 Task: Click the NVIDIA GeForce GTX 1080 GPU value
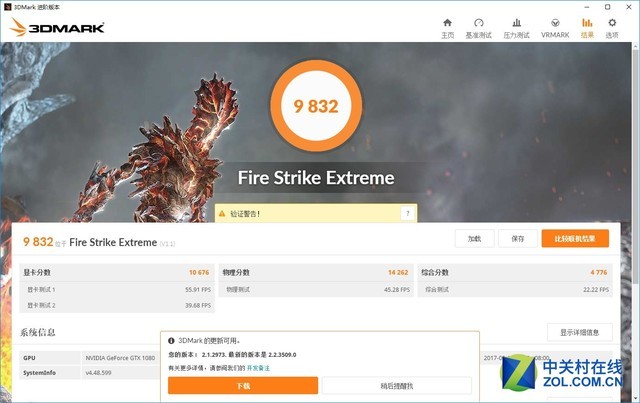click(120, 358)
